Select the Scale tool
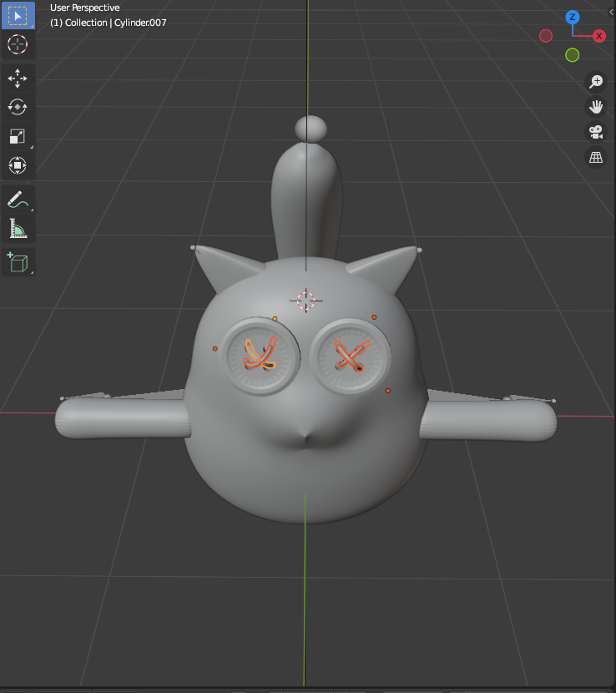The height and width of the screenshot is (693, 616). point(18,137)
